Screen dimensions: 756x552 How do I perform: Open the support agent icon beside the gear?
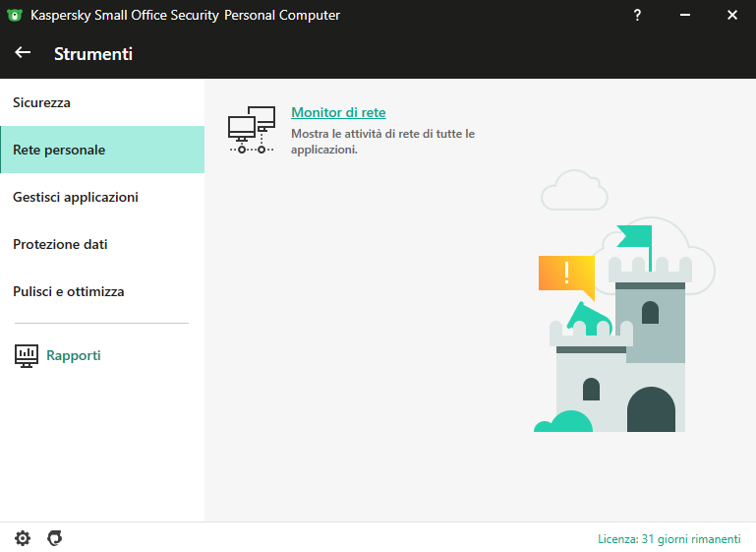coord(54,538)
